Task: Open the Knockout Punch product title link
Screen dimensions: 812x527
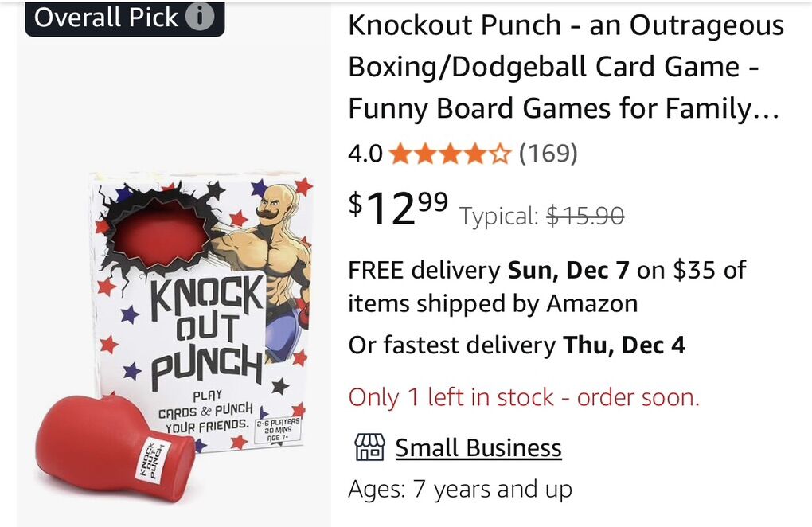Action: coord(565,67)
